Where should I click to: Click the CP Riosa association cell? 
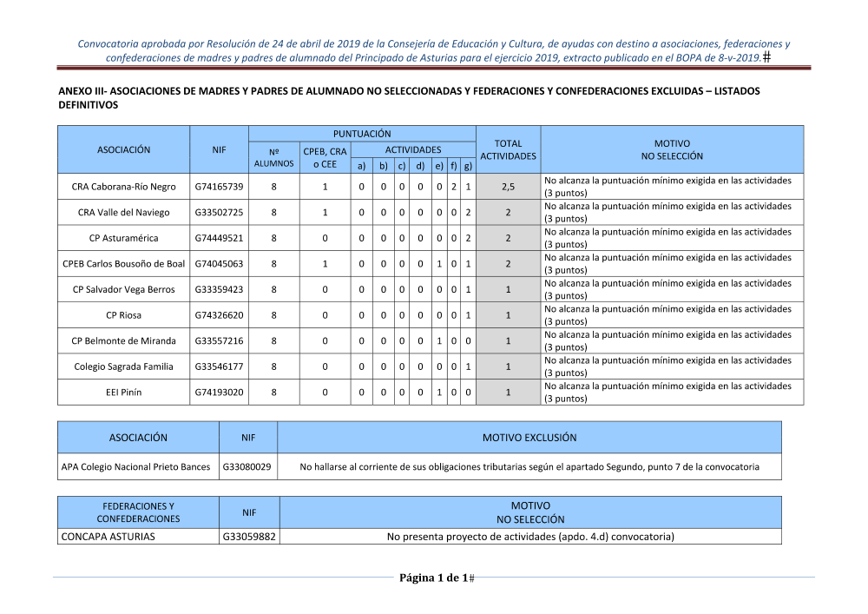(124, 315)
